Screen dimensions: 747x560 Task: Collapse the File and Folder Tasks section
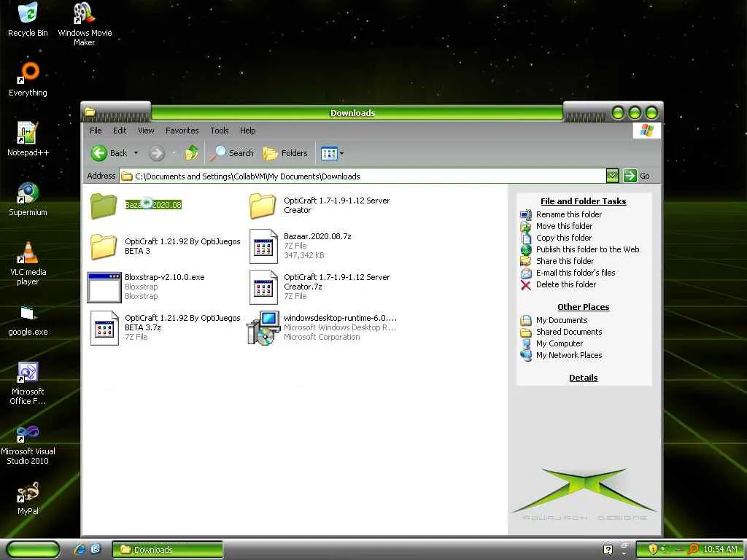[583, 201]
